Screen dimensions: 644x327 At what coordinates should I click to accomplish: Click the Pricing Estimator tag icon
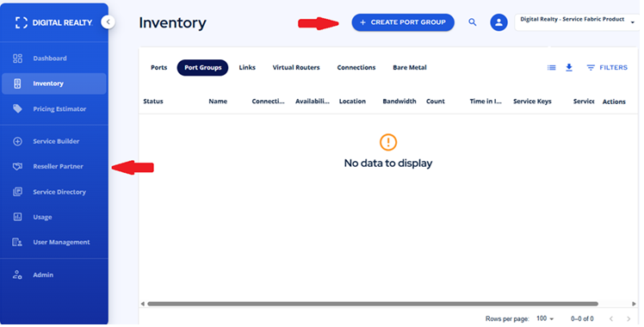pyautogui.click(x=17, y=108)
